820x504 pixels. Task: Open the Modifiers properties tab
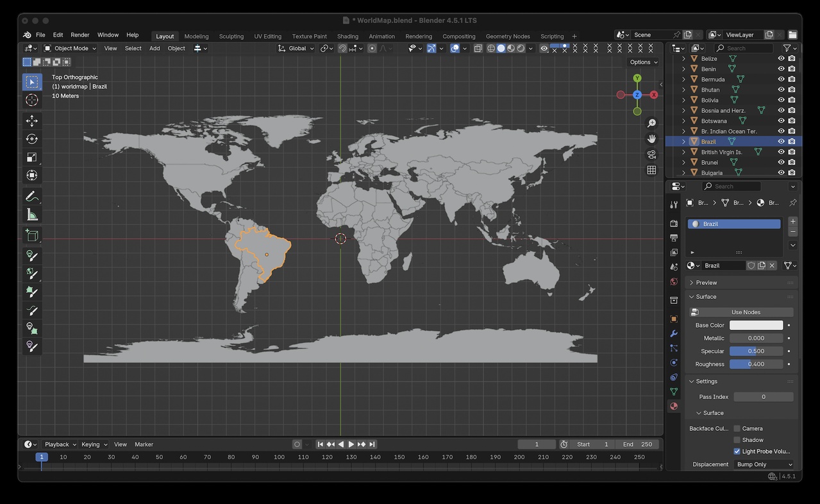click(x=674, y=333)
